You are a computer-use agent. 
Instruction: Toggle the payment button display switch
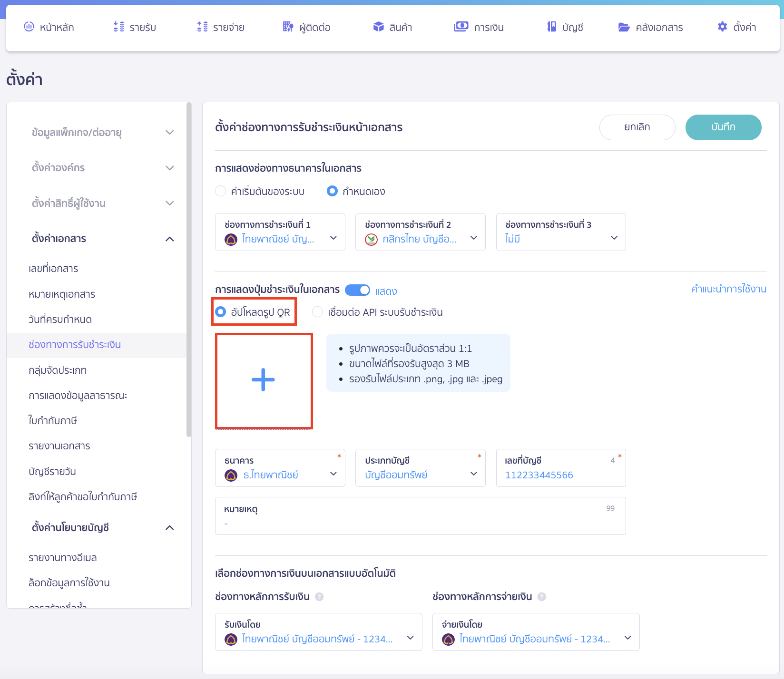pos(357,290)
